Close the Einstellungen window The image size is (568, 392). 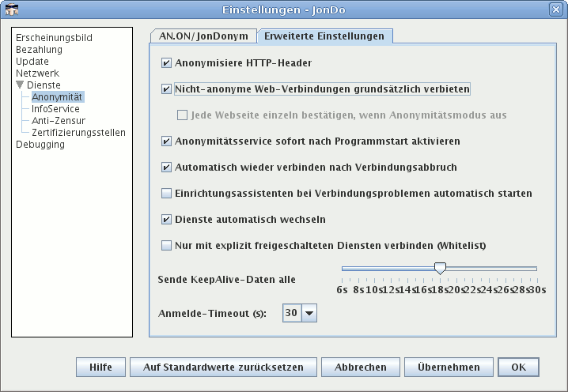coord(556,9)
